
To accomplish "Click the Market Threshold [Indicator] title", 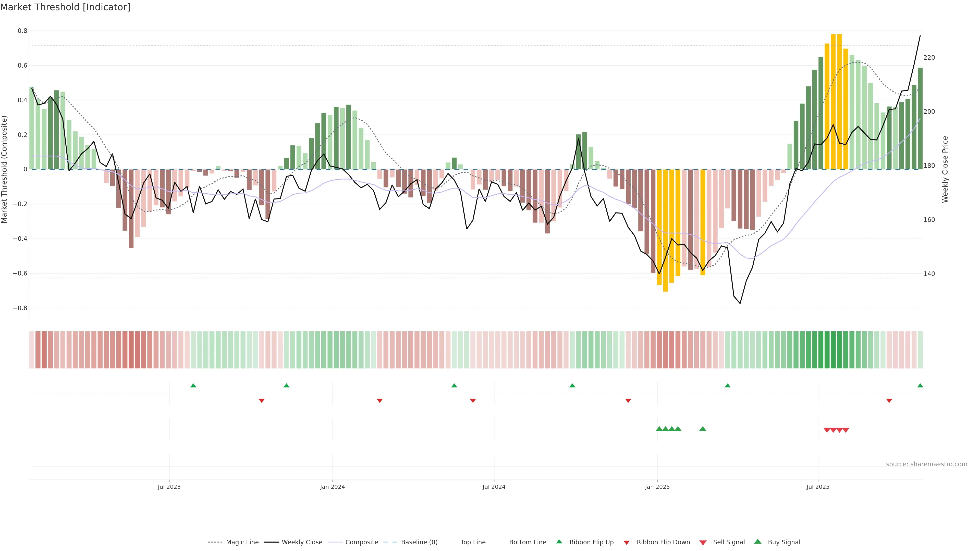I will (x=65, y=7).
